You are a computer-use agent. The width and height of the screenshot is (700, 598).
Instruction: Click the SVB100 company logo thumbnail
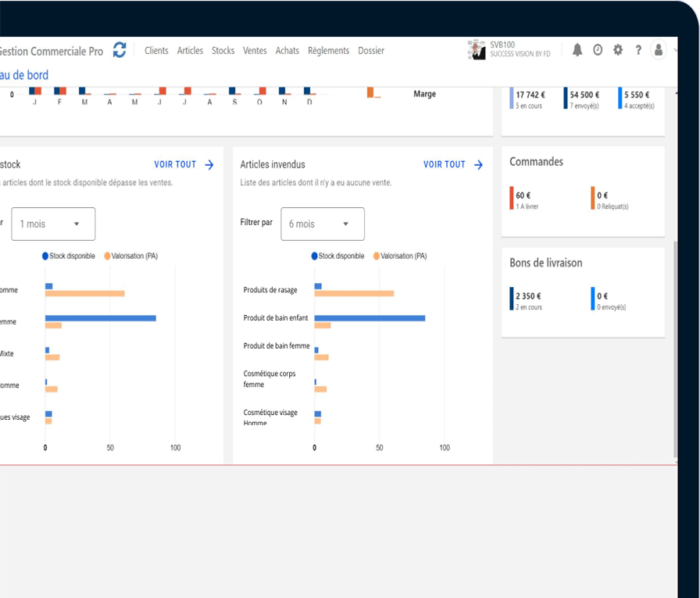[x=477, y=50]
